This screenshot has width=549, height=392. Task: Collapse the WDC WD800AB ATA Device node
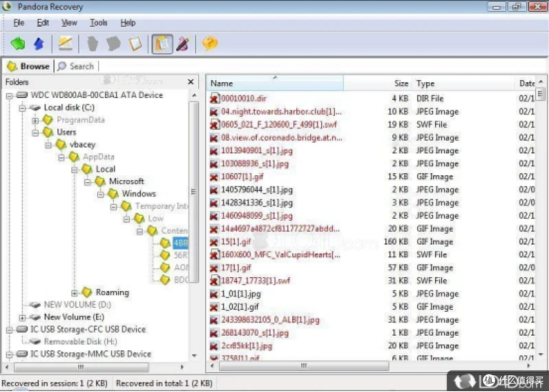pyautogui.click(x=10, y=95)
